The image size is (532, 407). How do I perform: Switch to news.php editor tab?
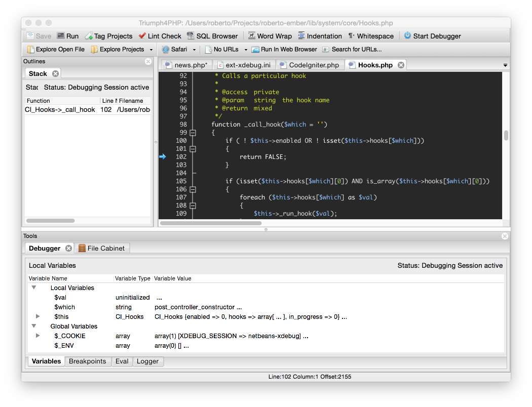pos(187,65)
